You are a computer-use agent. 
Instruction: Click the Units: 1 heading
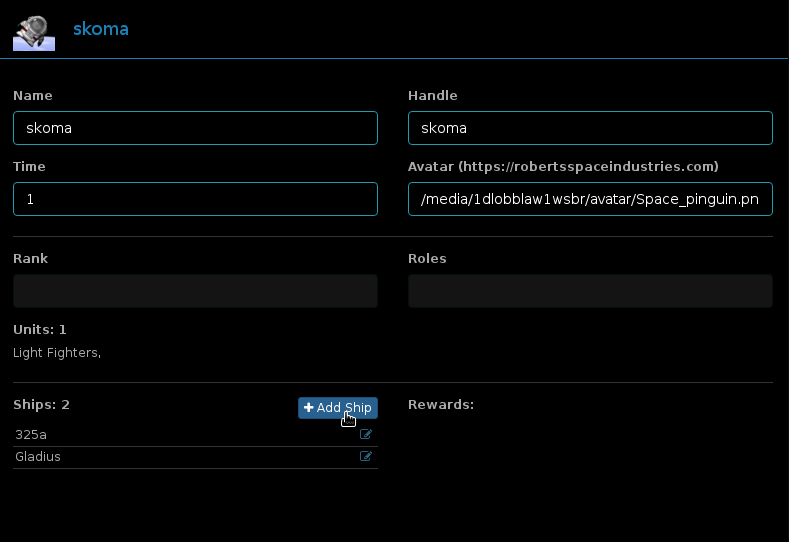coord(40,329)
